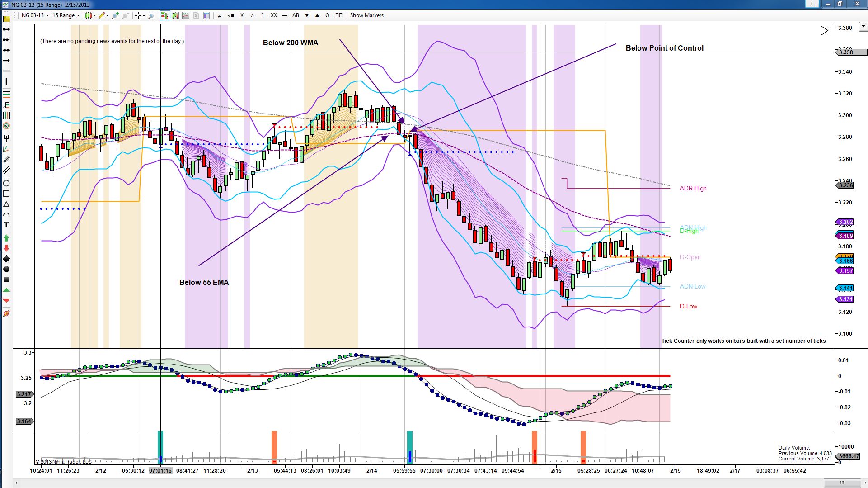
Task: Select the regression channel tool
Action: (x=6, y=160)
